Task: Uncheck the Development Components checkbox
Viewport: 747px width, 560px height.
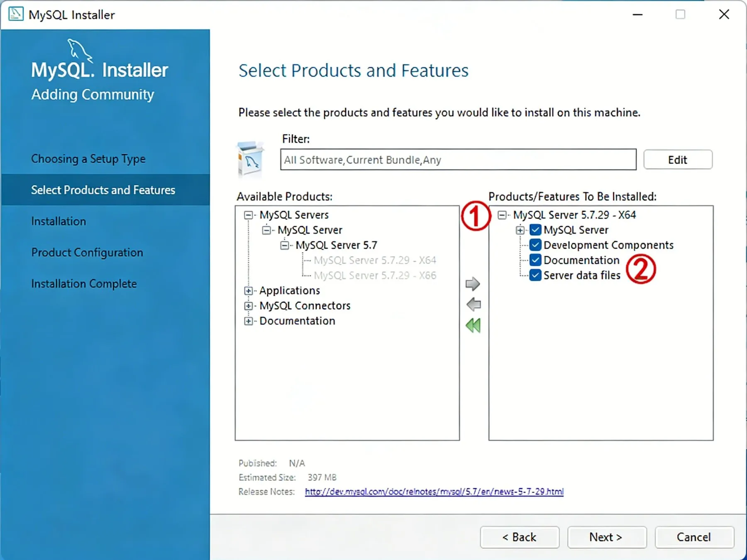Action: coord(535,245)
